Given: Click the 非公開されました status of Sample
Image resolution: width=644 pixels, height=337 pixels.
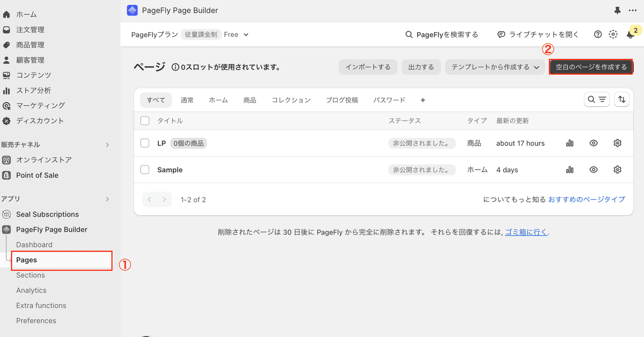Looking at the screenshot, I should 422,170.
